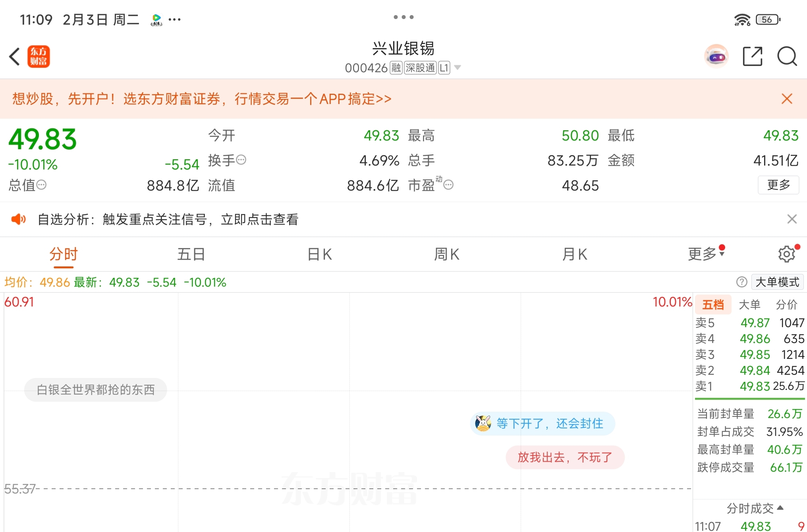Open the search magnifier icon

point(787,56)
